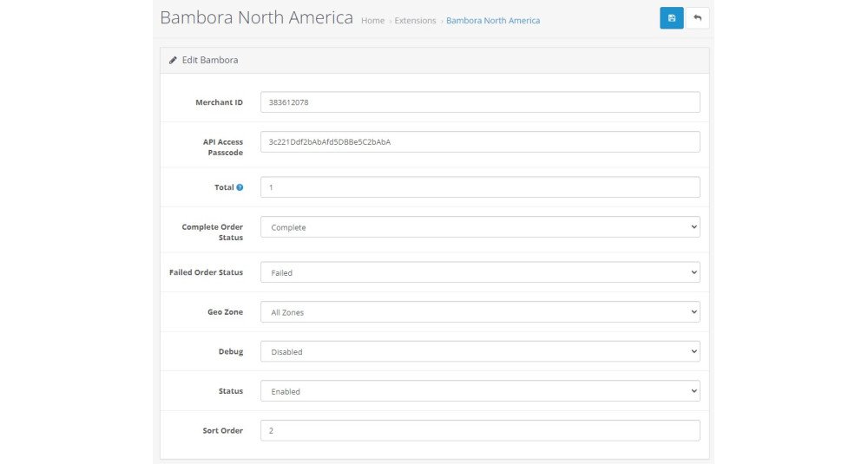868x464 pixels.
Task: Click the blue Save icon button
Action: (x=672, y=18)
